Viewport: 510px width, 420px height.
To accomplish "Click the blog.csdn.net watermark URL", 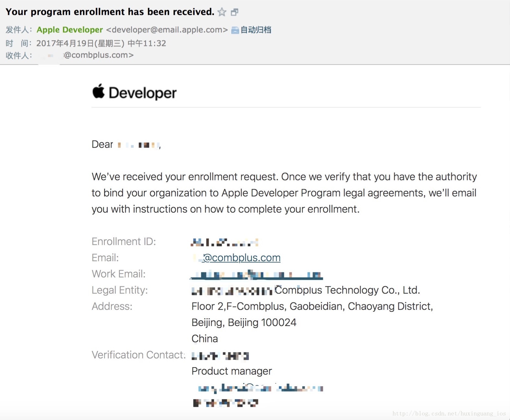I will [x=449, y=414].
